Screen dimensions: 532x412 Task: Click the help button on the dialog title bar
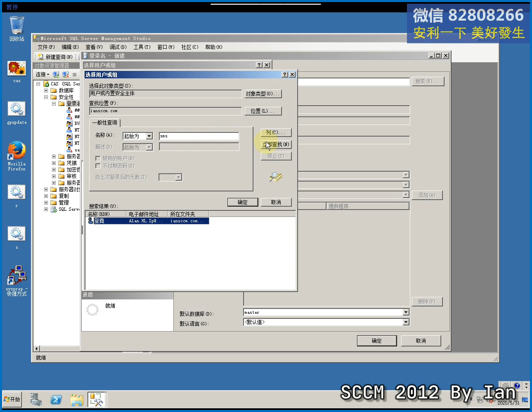285,75
